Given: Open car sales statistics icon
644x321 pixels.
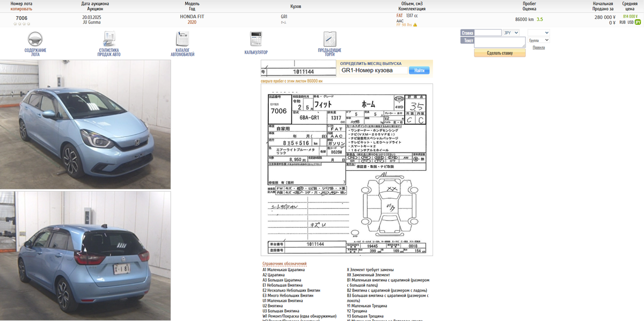Looking at the screenshot, I should coord(109,39).
